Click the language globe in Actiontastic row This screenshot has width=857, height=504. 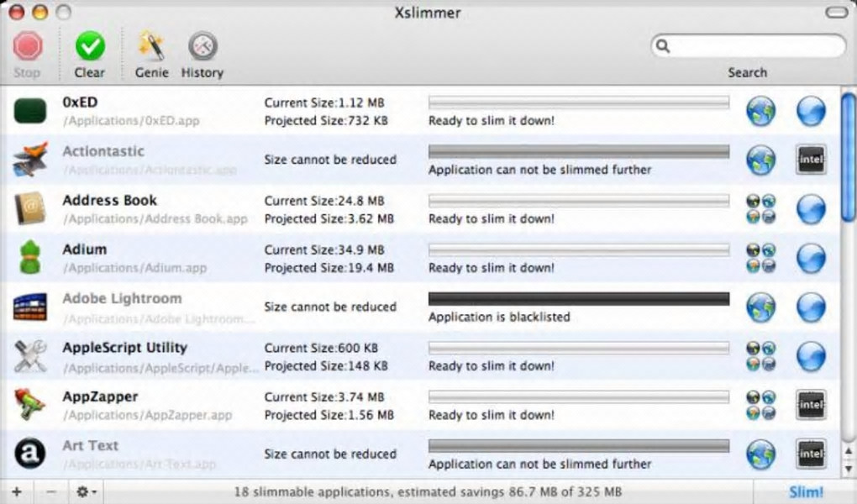click(761, 160)
